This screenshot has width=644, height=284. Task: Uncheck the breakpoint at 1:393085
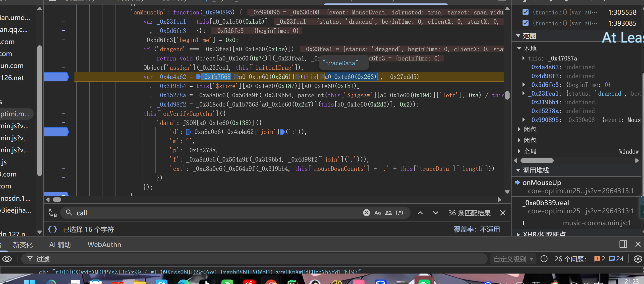pos(525,23)
